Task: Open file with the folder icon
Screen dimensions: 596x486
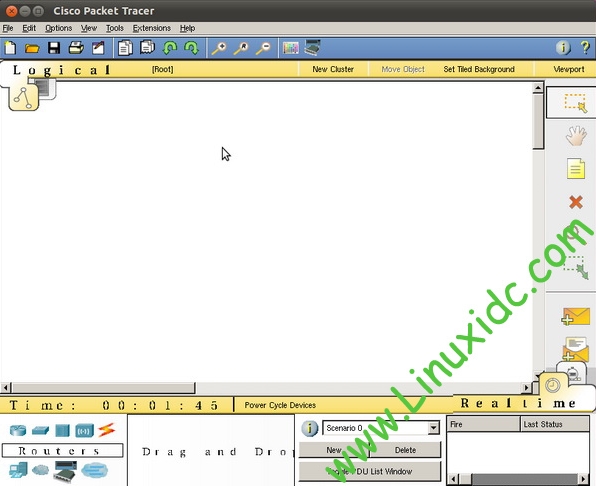Action: pos(32,48)
